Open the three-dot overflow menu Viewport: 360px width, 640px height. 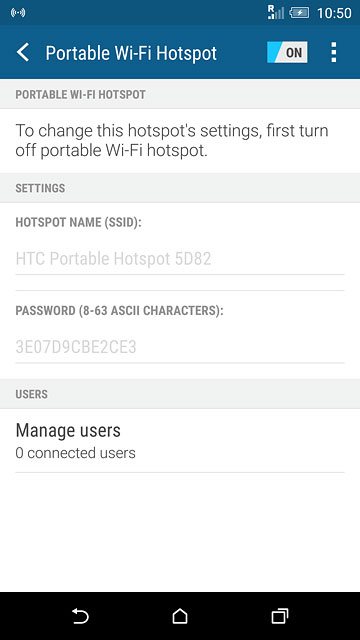[x=333, y=52]
